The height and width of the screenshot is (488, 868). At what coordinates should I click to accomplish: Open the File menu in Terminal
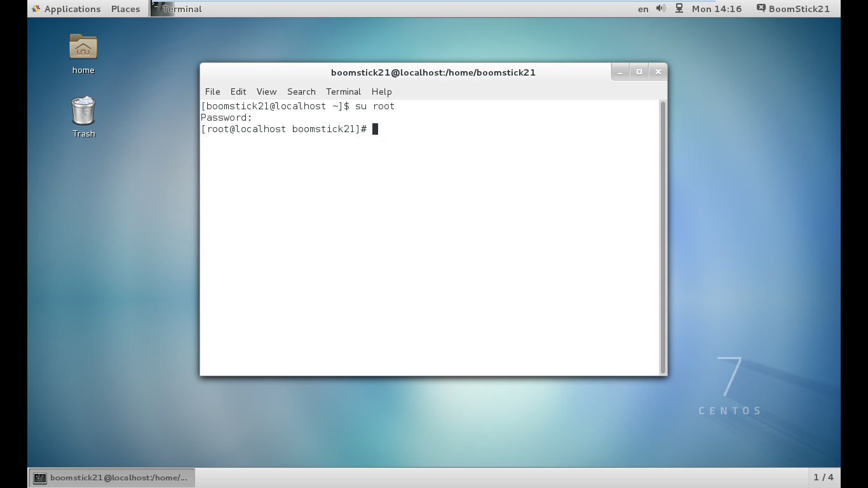coord(212,91)
